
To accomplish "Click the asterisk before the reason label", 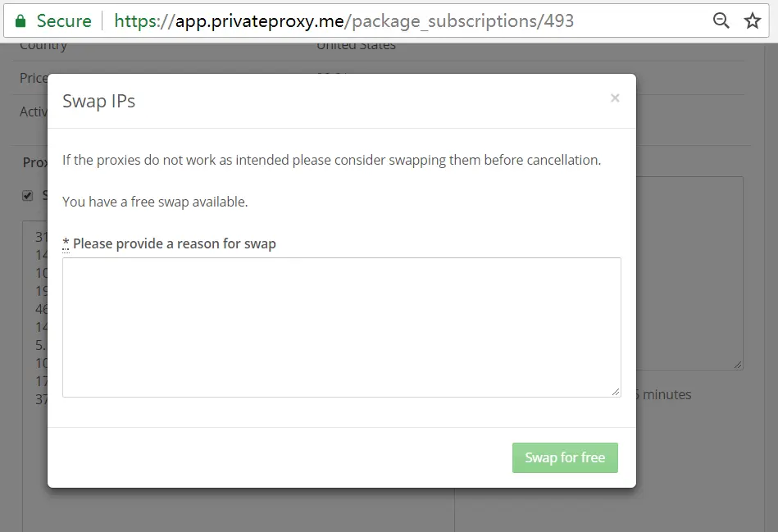I will (x=66, y=243).
